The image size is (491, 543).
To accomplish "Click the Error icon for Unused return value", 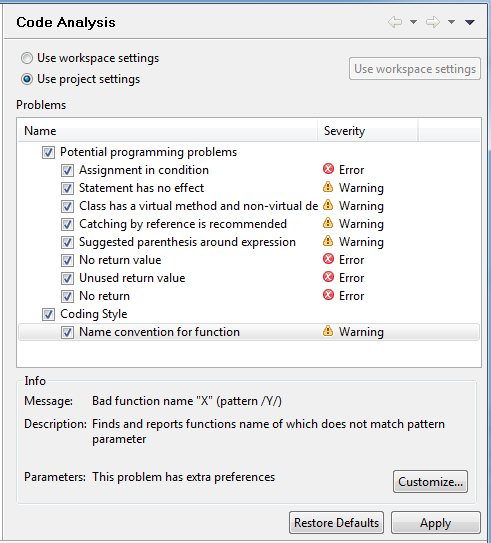I will (328, 277).
